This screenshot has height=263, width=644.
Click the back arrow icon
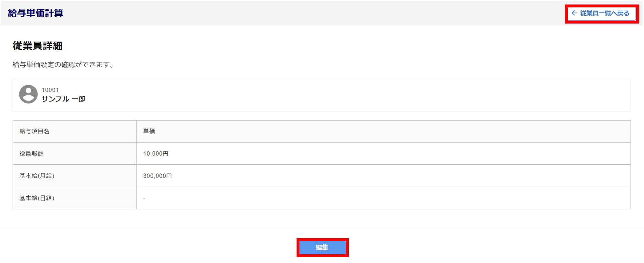click(x=574, y=13)
